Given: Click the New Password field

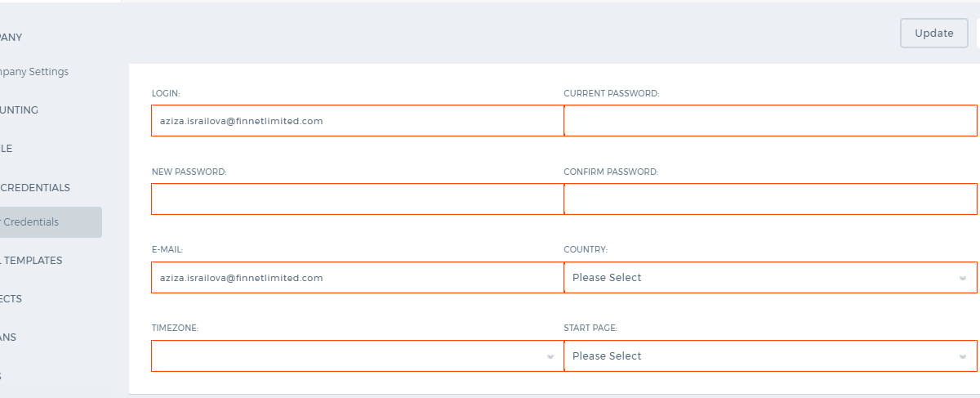Looking at the screenshot, I should click(x=358, y=199).
